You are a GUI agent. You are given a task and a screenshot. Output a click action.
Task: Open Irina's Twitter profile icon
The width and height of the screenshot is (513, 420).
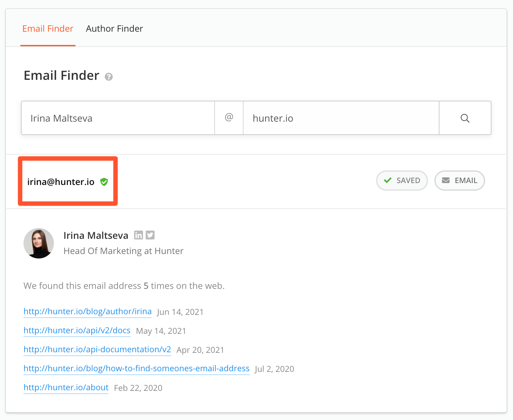(x=150, y=235)
